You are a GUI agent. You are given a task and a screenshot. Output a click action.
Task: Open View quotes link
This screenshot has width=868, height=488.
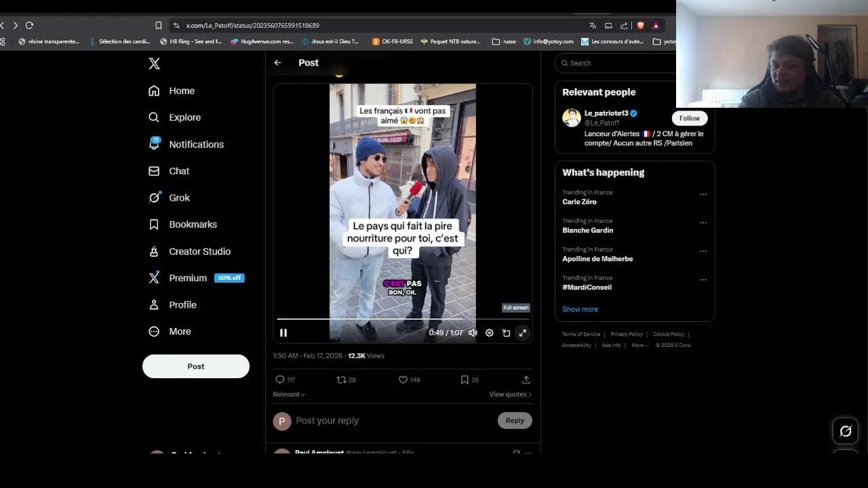(510, 394)
